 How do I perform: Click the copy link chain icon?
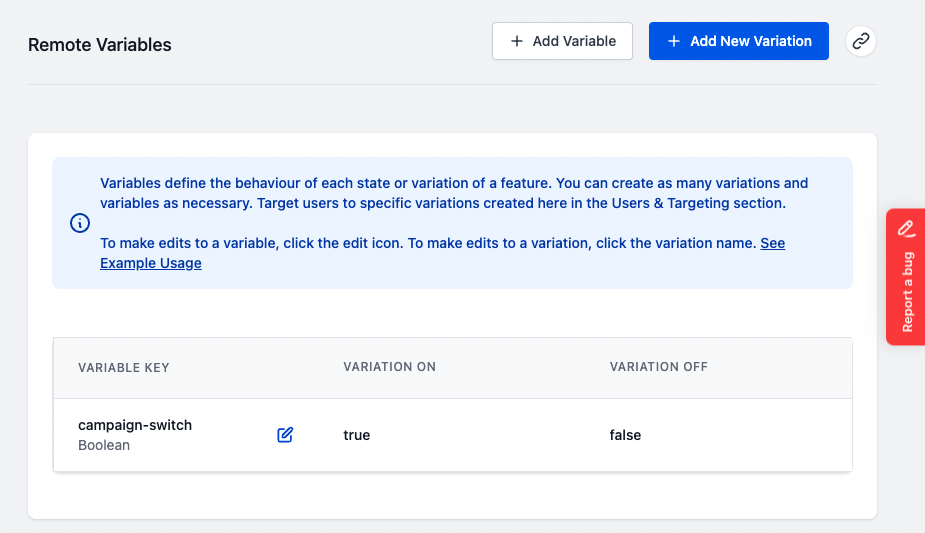861,41
